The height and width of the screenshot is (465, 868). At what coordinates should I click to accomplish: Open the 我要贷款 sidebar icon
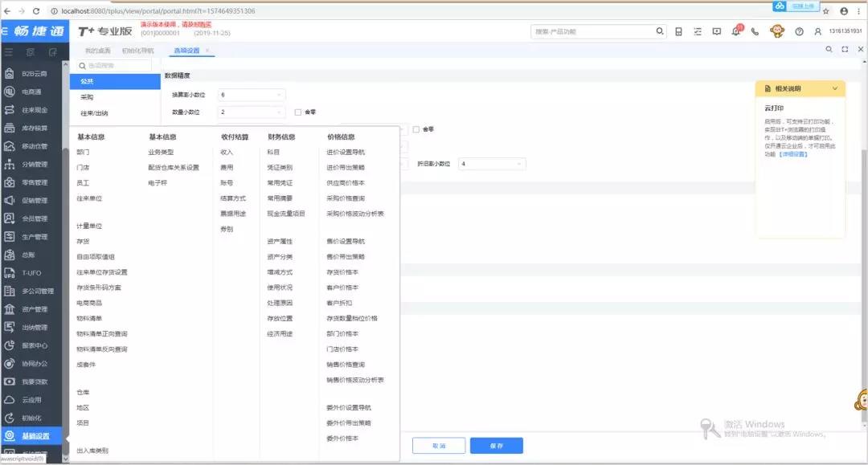(x=10, y=381)
